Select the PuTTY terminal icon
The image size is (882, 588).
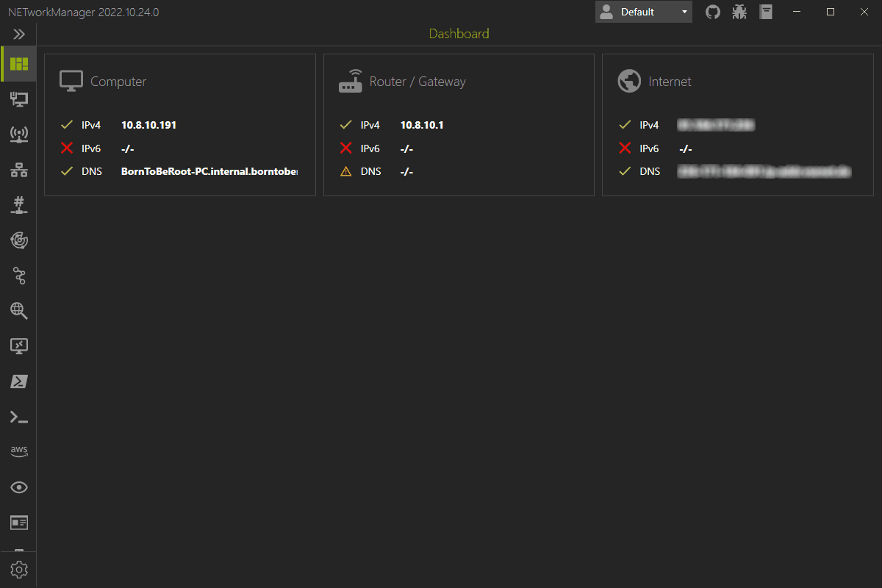pos(19,417)
